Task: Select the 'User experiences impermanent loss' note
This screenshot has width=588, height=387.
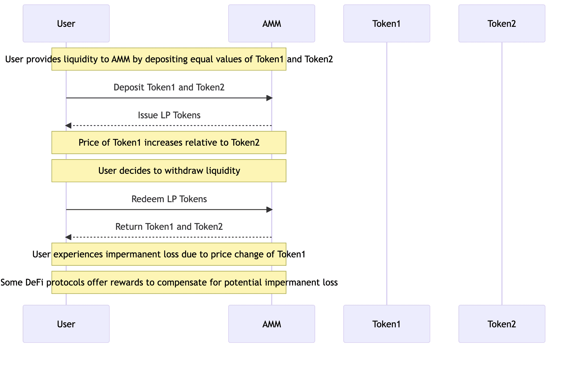Action: click(169, 254)
